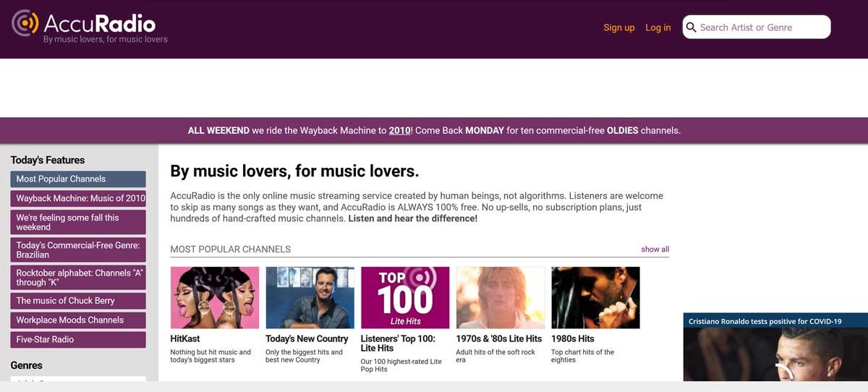Click the search magnifier icon
This screenshot has width=868, height=392.
click(691, 27)
